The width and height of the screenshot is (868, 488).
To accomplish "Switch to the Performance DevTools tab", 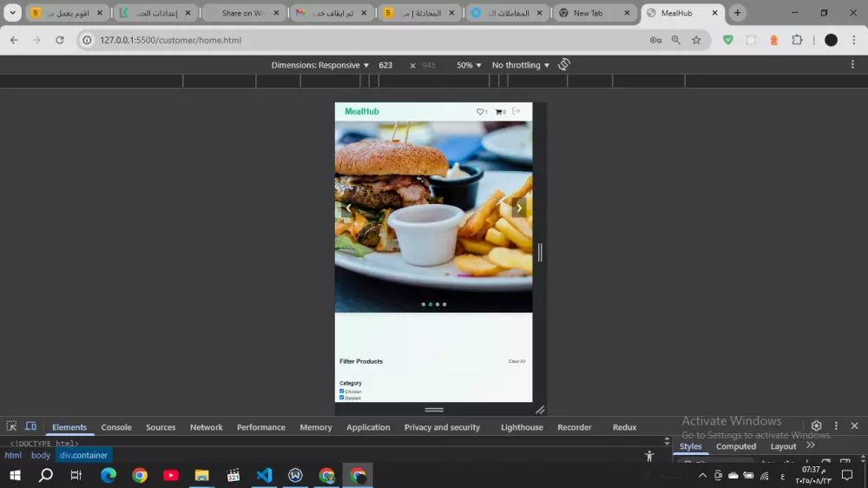I will click(260, 427).
